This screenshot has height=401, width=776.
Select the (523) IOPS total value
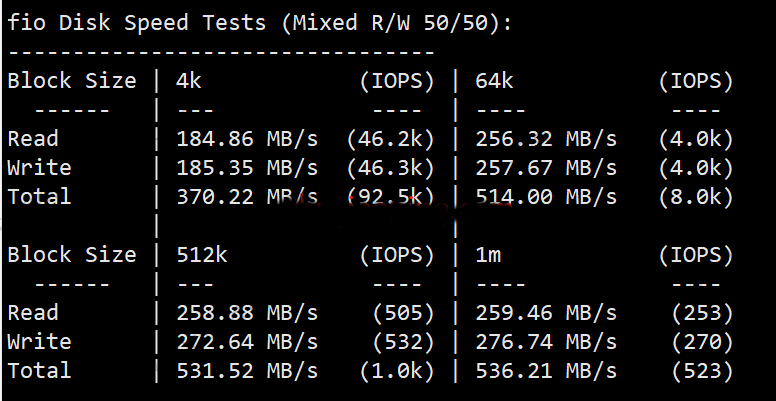coord(702,371)
